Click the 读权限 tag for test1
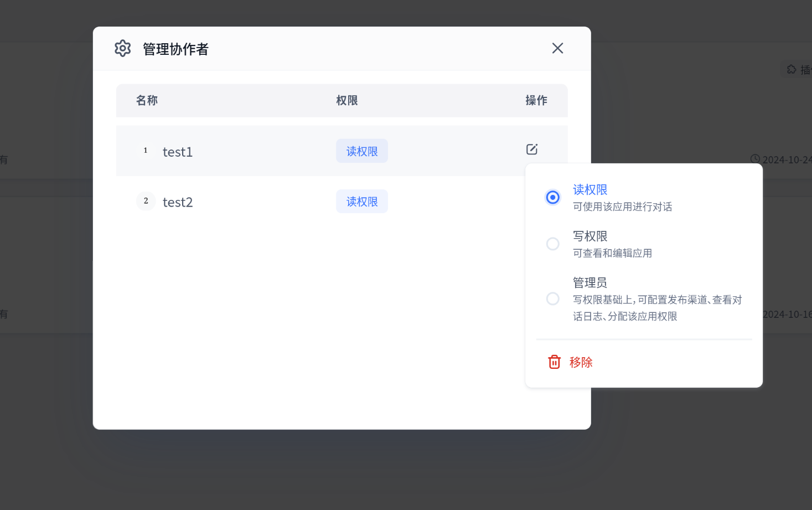Image resolution: width=812 pixels, height=510 pixels. coord(362,151)
